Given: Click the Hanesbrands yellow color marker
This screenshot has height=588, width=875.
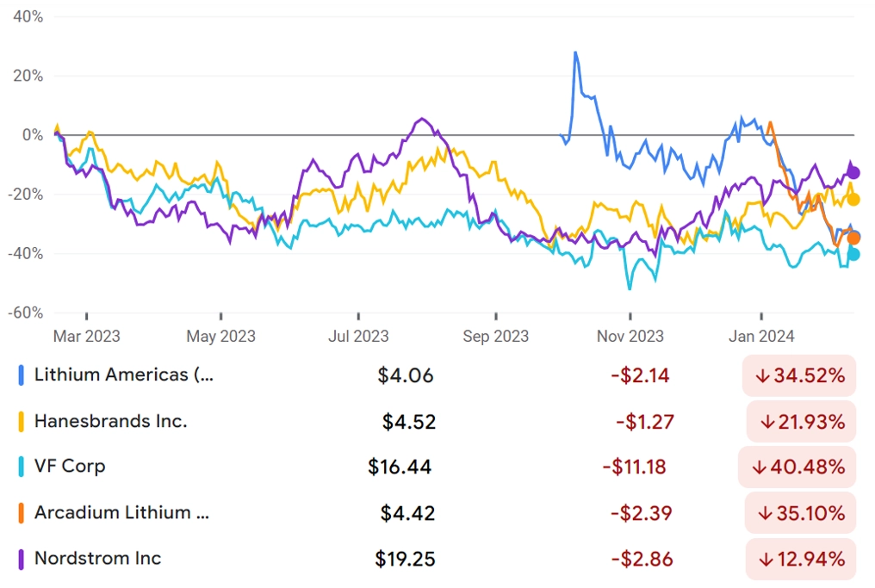Looking at the screenshot, I should click(22, 422).
